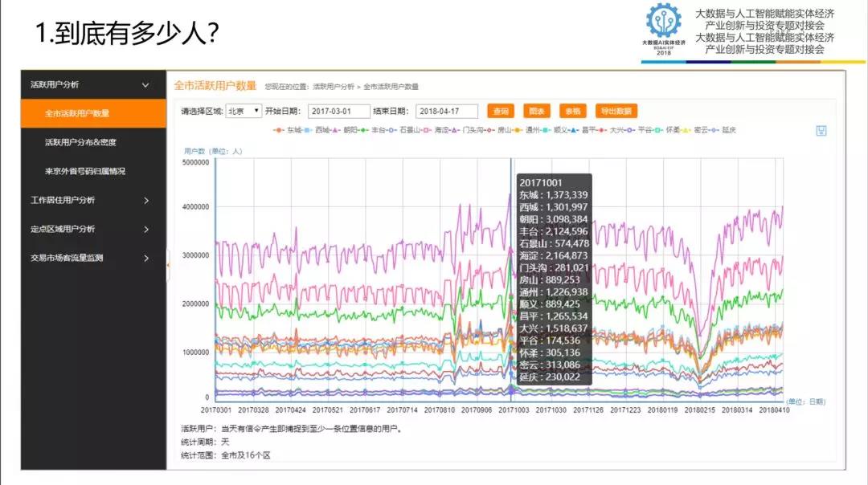Image resolution: width=868 pixels, height=485 pixels.
Task: Click the download chart icon above the graph
Action: [820, 130]
